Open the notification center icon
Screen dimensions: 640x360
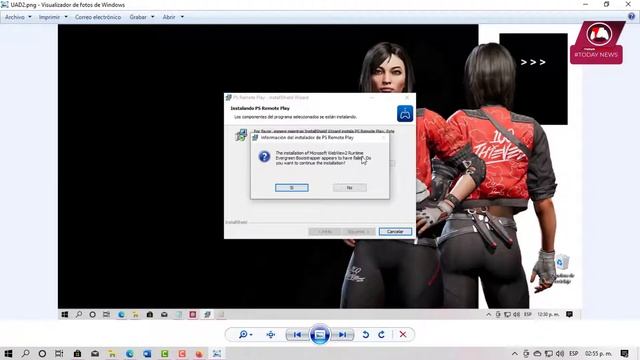(624, 353)
